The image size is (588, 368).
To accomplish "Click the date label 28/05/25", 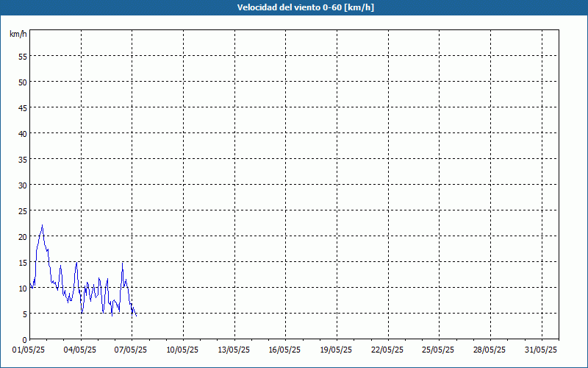I will pyautogui.click(x=490, y=350).
